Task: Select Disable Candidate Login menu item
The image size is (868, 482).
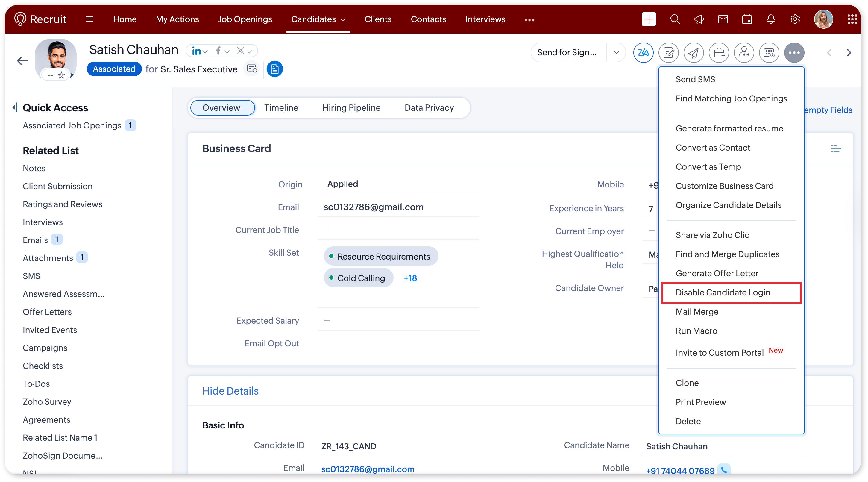Action: tap(723, 292)
